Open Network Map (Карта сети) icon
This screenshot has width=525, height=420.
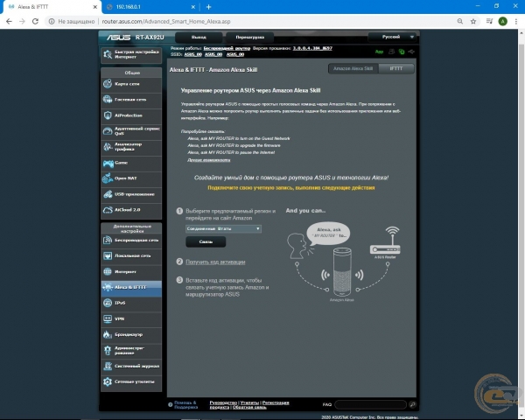(108, 84)
